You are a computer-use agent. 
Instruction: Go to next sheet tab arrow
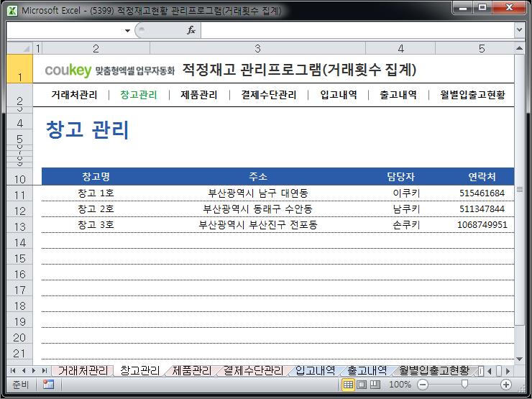click(34, 370)
